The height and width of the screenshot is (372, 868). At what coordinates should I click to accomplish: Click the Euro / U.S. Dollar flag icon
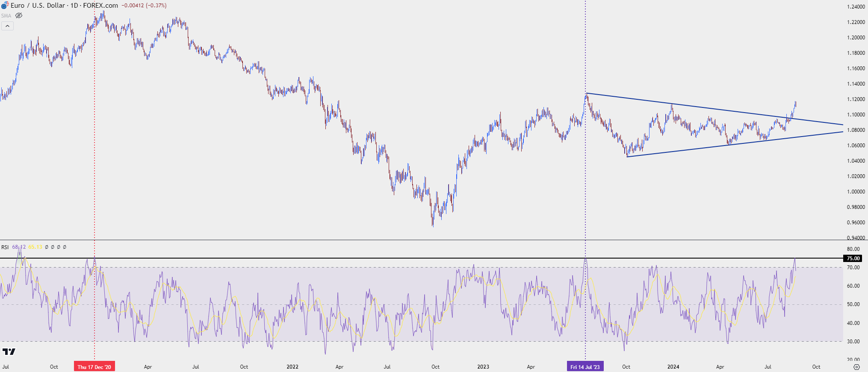coord(5,5)
